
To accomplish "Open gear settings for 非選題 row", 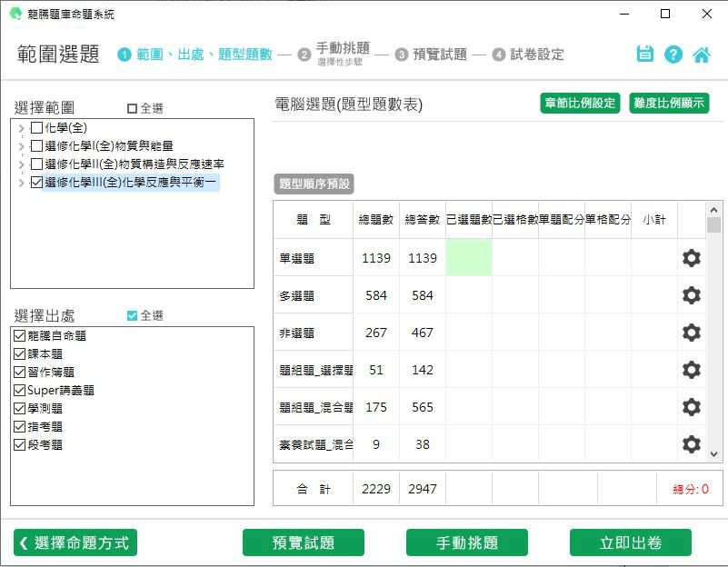I will tap(692, 333).
